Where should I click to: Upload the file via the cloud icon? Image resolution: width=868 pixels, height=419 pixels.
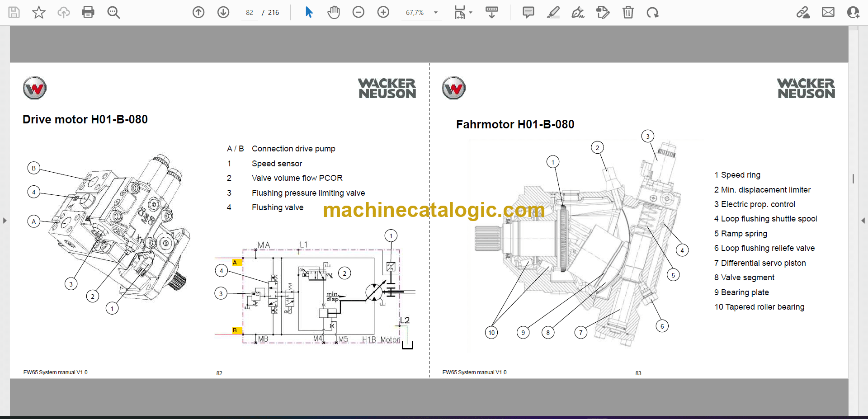[x=64, y=12]
